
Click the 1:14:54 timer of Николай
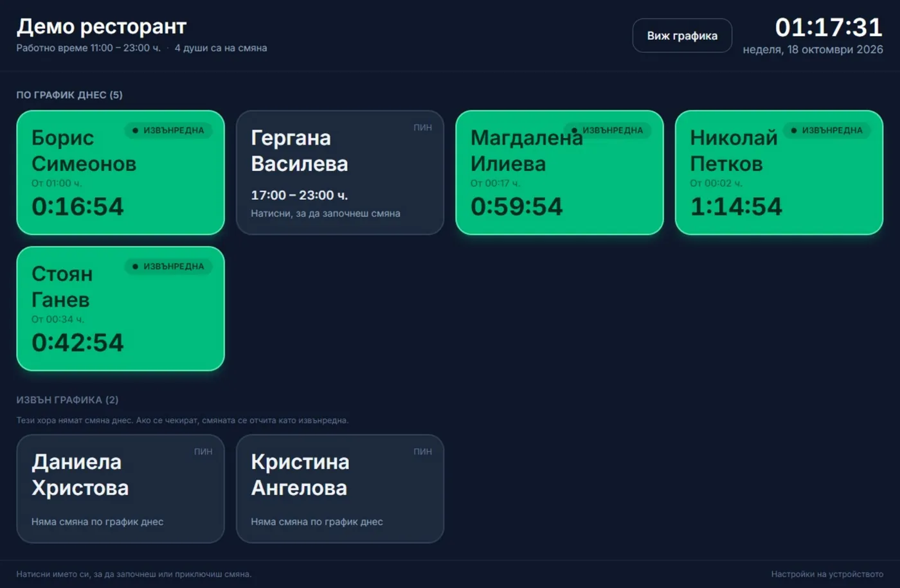pos(736,206)
